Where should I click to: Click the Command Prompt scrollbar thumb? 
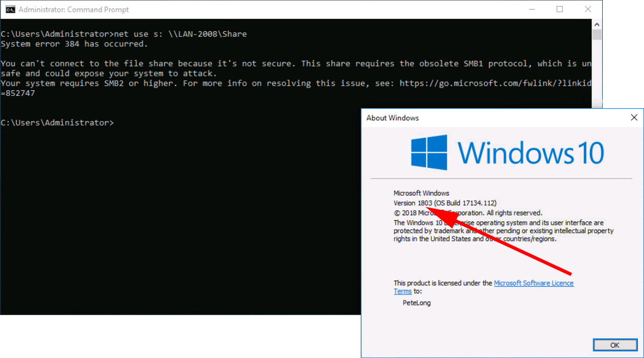pyautogui.click(x=597, y=35)
